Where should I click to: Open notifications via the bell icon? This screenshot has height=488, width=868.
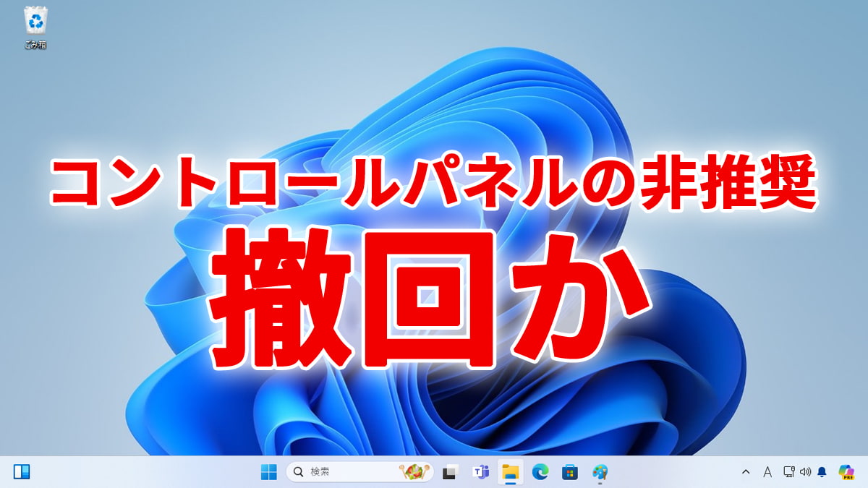point(822,472)
